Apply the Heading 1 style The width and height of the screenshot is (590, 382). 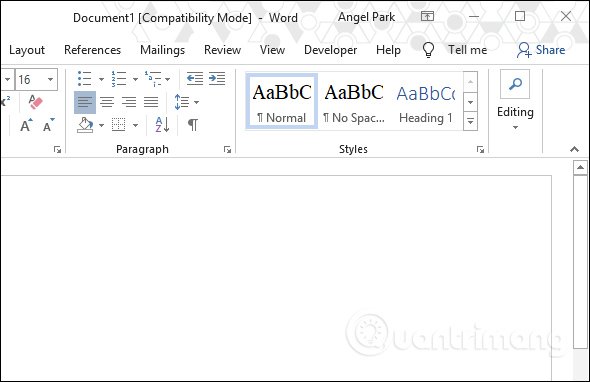[426, 101]
